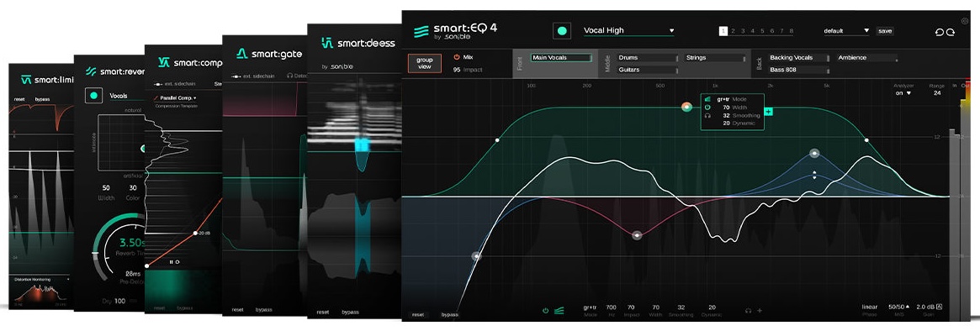980x331 pixels.
Task: Click smart:reverb green learn circle button
Action: (x=93, y=96)
